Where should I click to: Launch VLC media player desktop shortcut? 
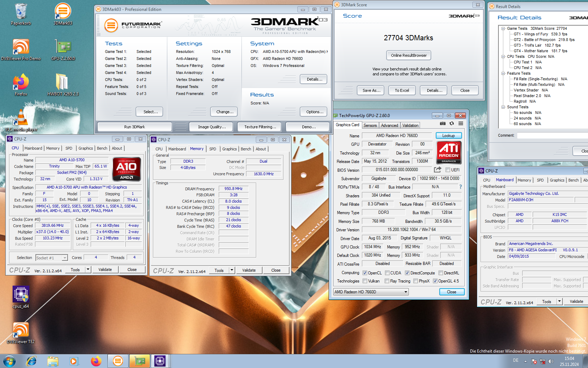click(21, 121)
